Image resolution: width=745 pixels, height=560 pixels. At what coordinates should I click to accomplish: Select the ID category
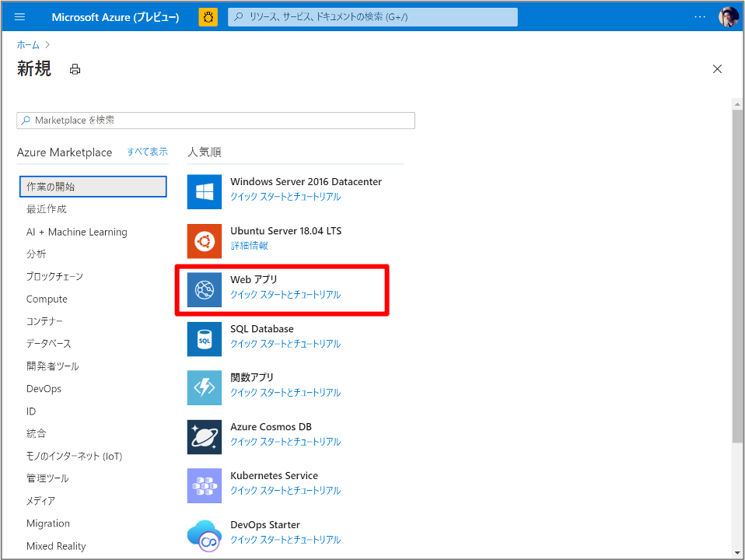click(x=31, y=411)
